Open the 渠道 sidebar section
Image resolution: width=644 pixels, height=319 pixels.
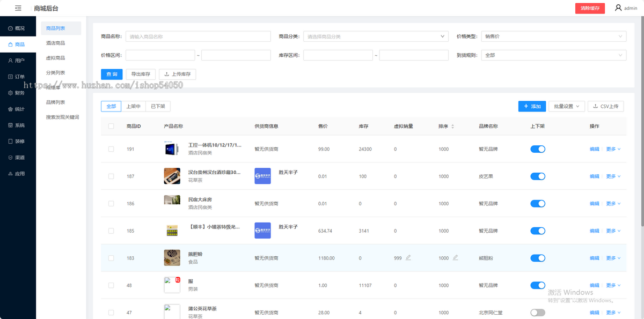[x=18, y=157]
